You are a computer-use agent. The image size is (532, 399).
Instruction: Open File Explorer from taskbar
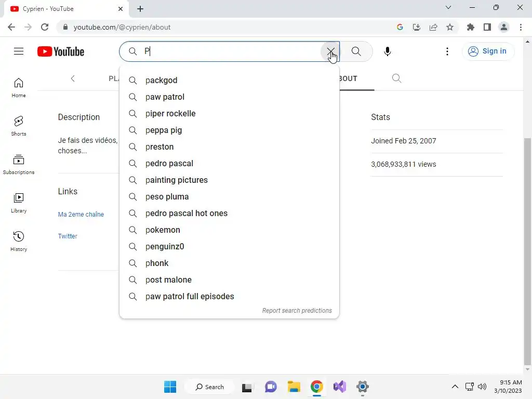294,387
